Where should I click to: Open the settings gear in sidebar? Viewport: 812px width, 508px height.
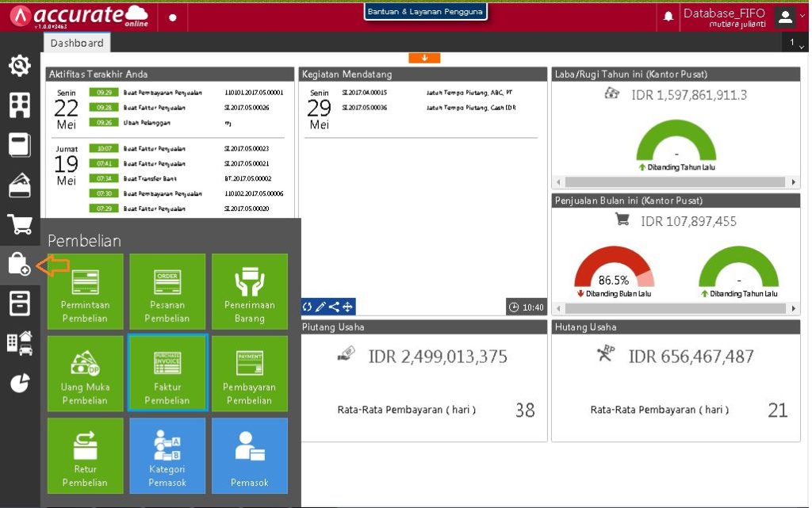[x=20, y=66]
